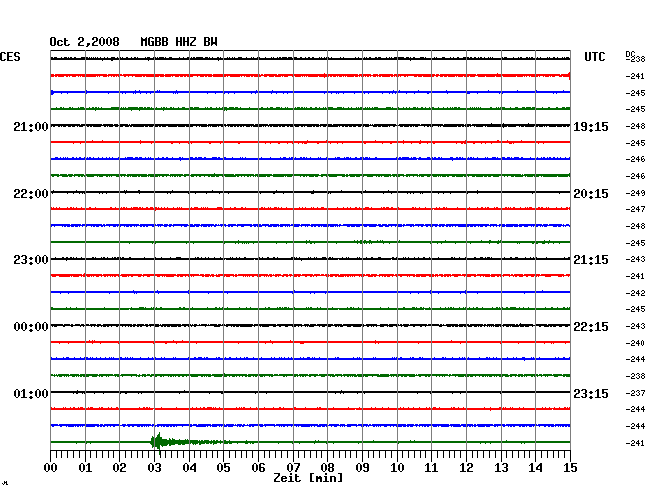Click minute tick label '12' on axis
650x494 pixels.
(466, 468)
